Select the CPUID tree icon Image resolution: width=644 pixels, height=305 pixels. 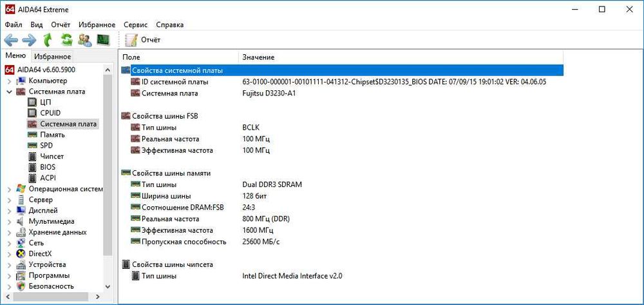coord(32,113)
